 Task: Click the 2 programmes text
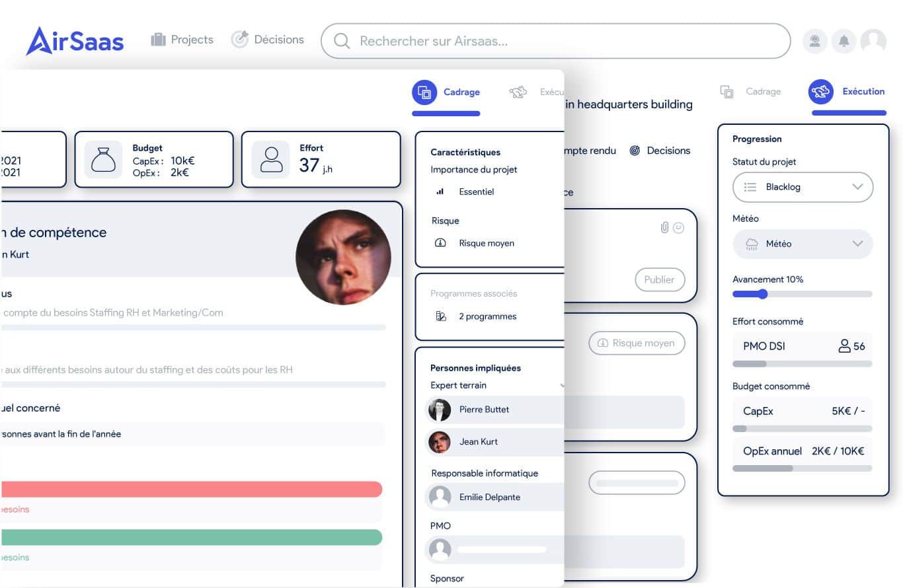click(x=488, y=316)
